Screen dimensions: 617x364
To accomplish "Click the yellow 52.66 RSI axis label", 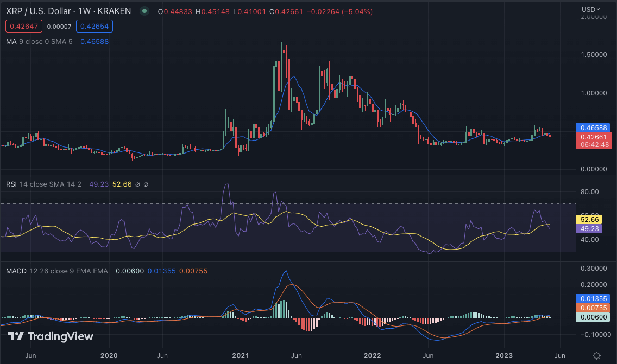I will click(x=589, y=219).
